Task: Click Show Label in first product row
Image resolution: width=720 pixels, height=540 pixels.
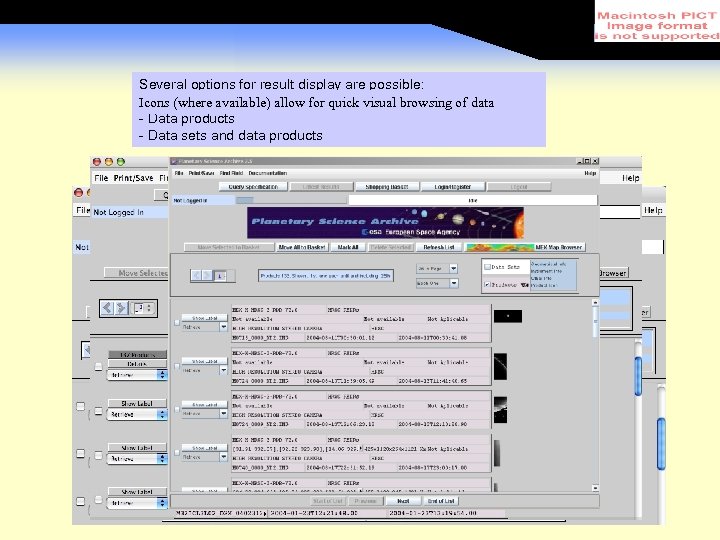Action: click(204, 318)
